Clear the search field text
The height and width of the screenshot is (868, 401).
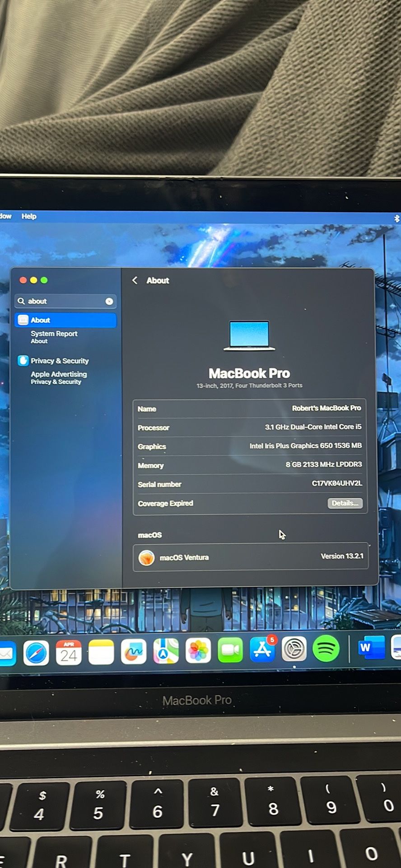109,301
